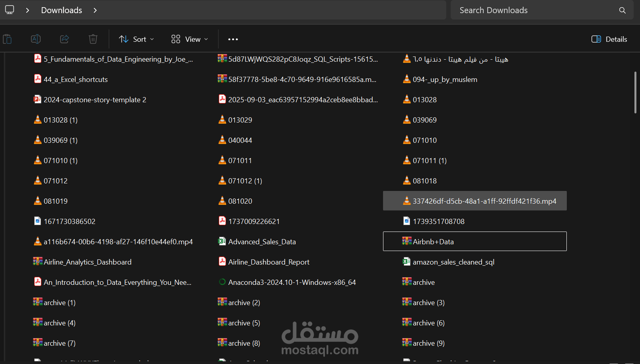
Task: Click the This PC monitor icon
Action: pos(10,10)
